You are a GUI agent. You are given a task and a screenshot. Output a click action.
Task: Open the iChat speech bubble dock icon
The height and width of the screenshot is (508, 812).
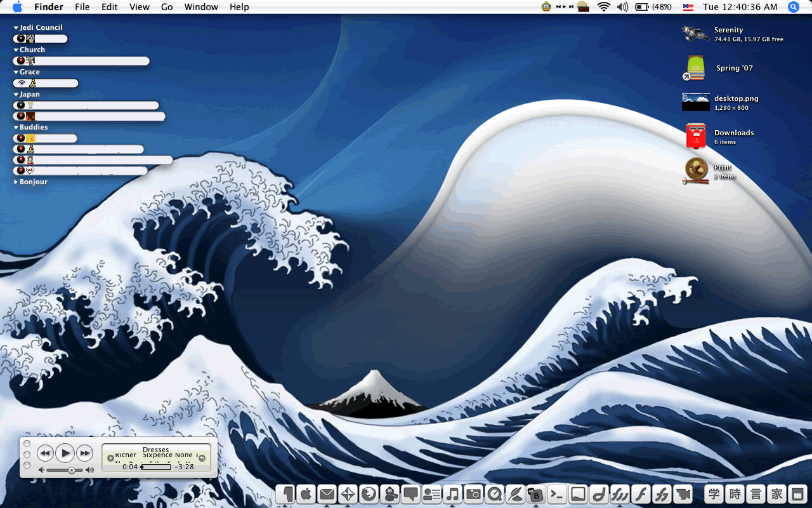(410, 493)
